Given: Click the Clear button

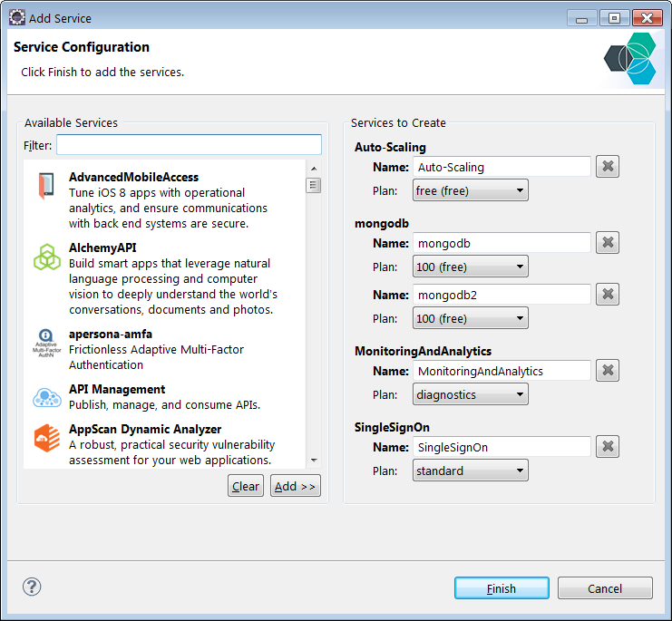Looking at the screenshot, I should [x=246, y=486].
